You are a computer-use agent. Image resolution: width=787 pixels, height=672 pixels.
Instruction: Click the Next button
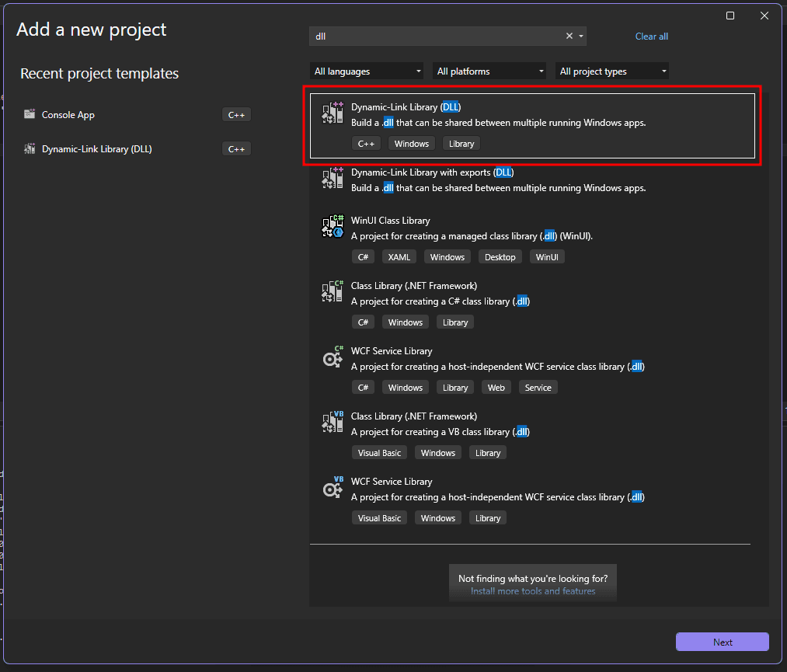tap(722, 642)
